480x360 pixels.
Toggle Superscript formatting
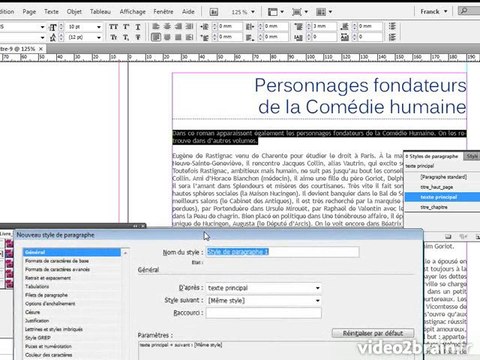[126, 27]
